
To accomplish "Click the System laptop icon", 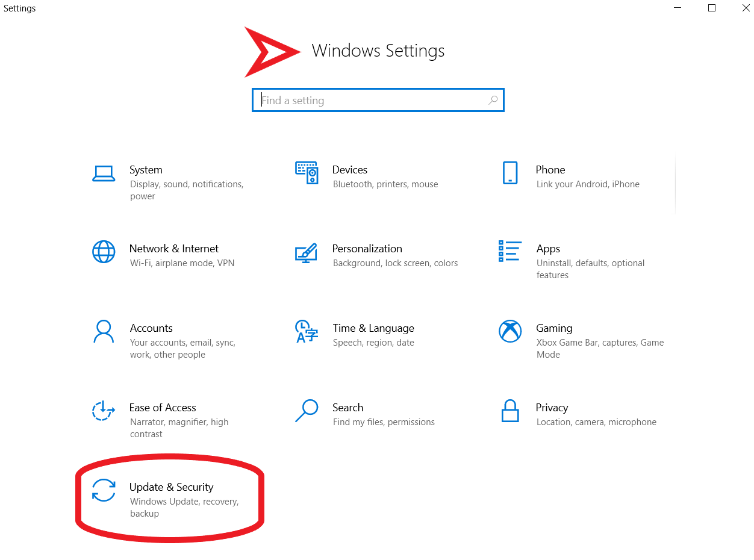I will pos(104,173).
